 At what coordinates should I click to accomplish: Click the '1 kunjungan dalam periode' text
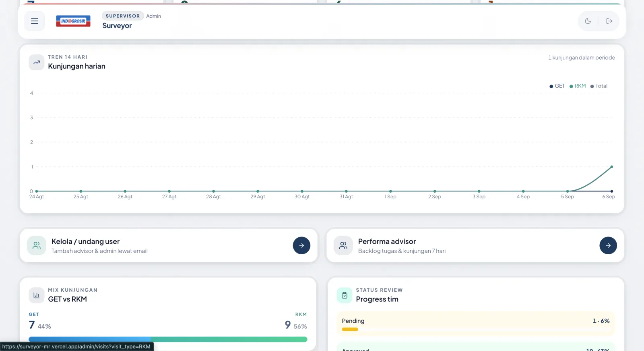582,58
